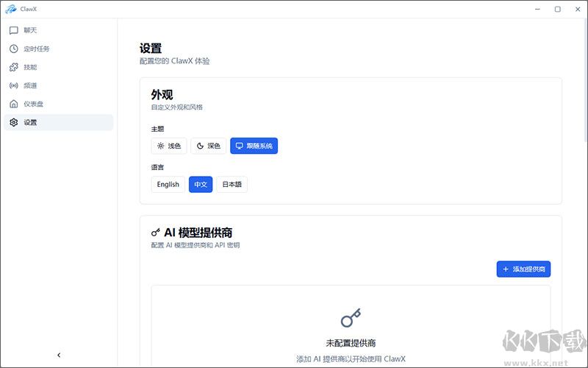This screenshot has width=588, height=368.
Task: Open the 频道 channels page
Action: (x=59, y=85)
